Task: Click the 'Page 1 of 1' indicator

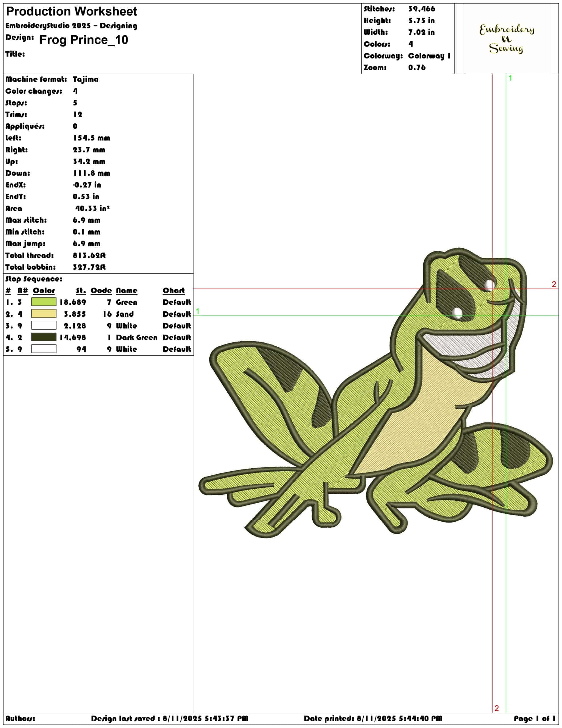Action: [x=534, y=718]
